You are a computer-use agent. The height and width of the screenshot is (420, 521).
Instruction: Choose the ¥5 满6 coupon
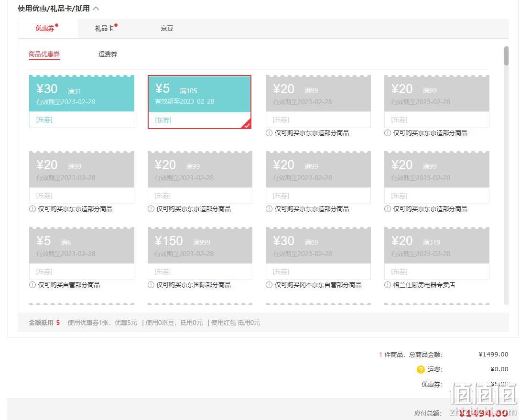pos(82,253)
